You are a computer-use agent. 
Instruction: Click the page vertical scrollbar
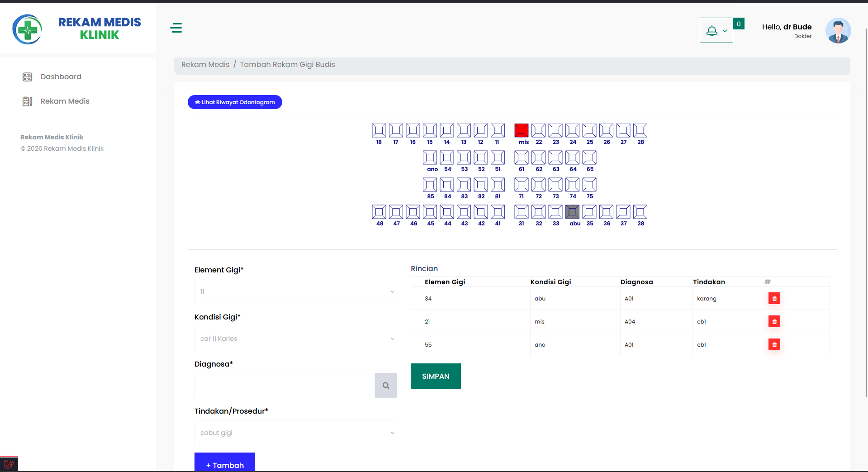point(866,213)
